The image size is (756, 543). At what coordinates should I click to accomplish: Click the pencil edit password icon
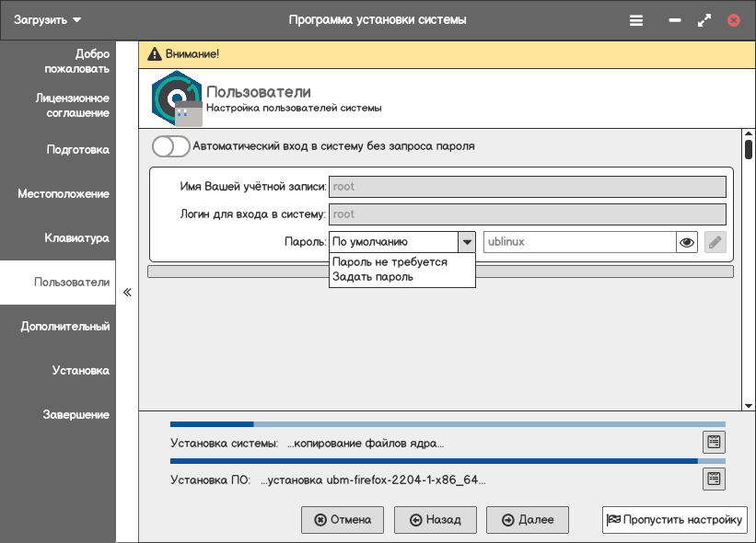(x=715, y=242)
